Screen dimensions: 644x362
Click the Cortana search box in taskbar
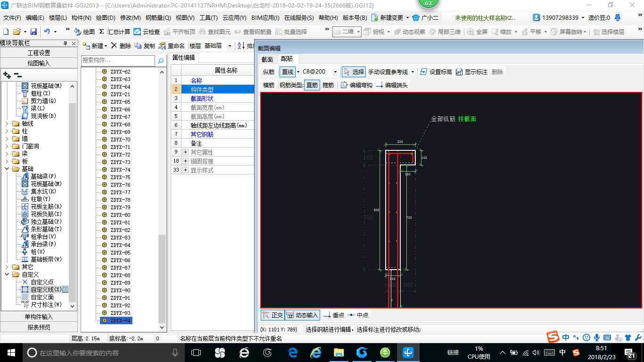pyautogui.click(x=103, y=352)
